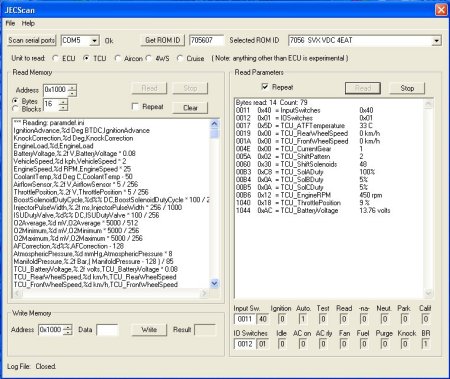The height and width of the screenshot is (379, 450).
Task: Click Read Memory Read button
Action: pos(149,88)
